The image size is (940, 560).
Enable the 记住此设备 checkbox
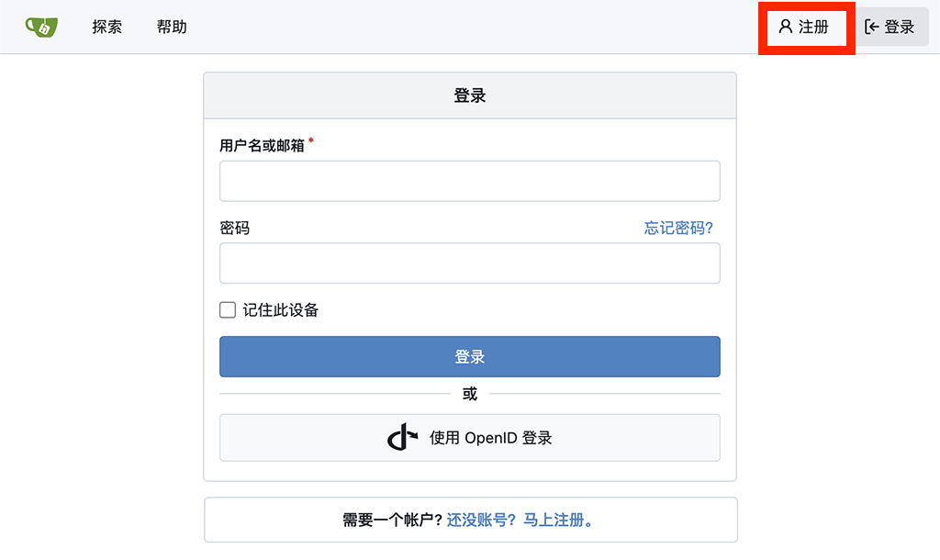[227, 309]
